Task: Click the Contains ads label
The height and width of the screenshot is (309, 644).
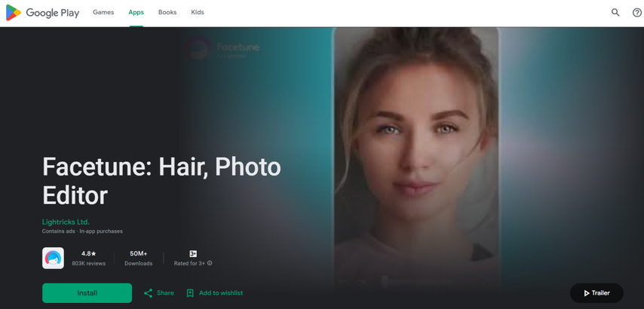Action: coord(58,231)
